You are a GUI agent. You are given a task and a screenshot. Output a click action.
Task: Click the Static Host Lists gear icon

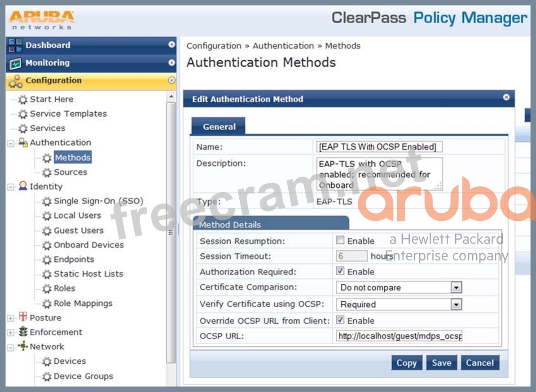47,274
